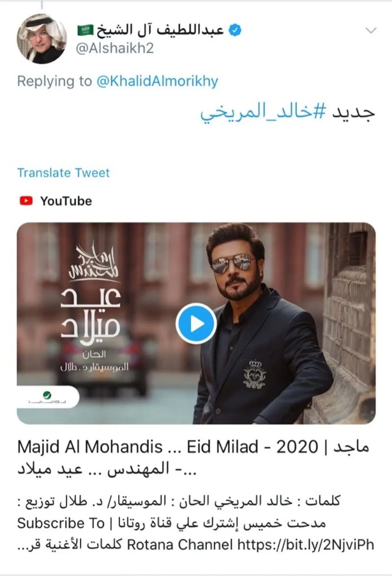Viewport: 392px width, 577px height.
Task: Click the Rotana logo badge on thumbnail
Action: (48, 398)
